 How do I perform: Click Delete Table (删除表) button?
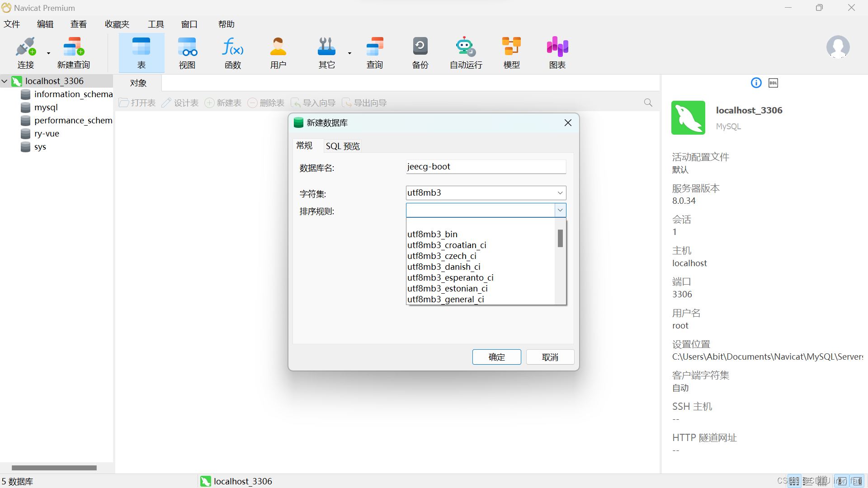266,103
